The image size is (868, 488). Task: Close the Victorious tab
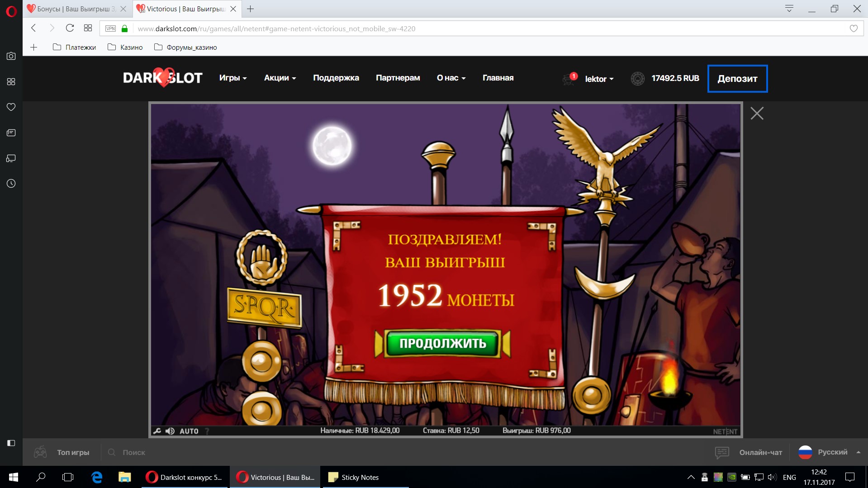[x=233, y=9]
